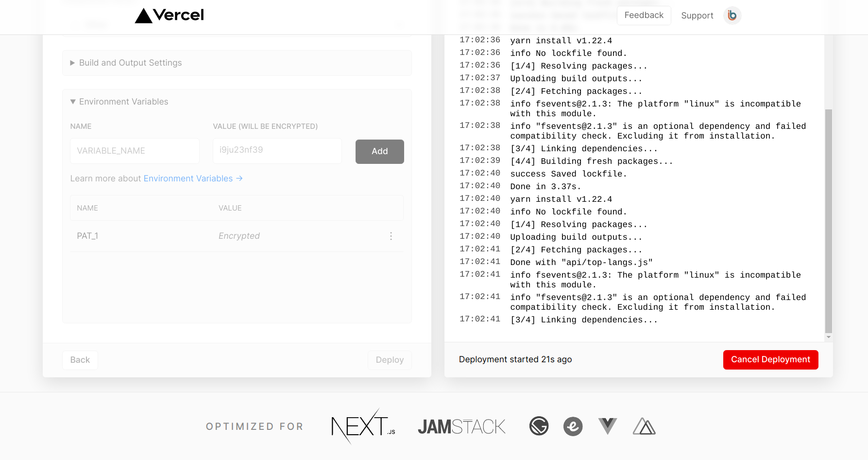Click the Next.js logo
This screenshot has height=460, width=868.
tap(363, 426)
